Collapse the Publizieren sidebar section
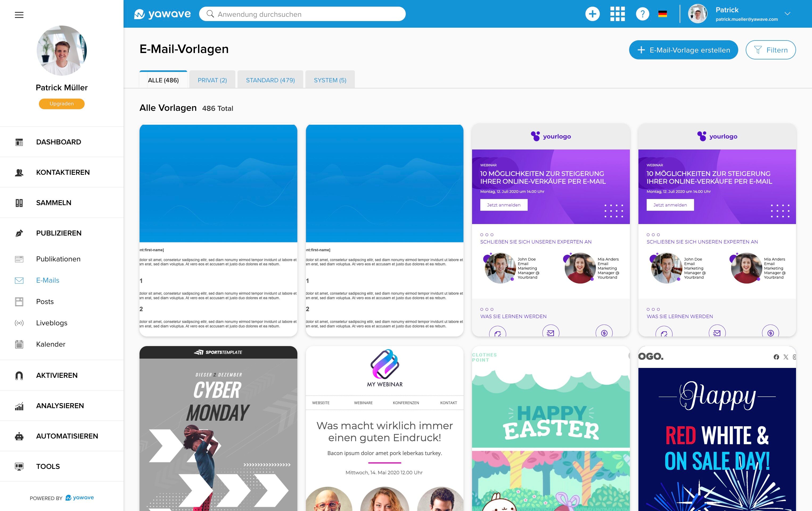Screen dimensions: 812x511 coord(59,233)
